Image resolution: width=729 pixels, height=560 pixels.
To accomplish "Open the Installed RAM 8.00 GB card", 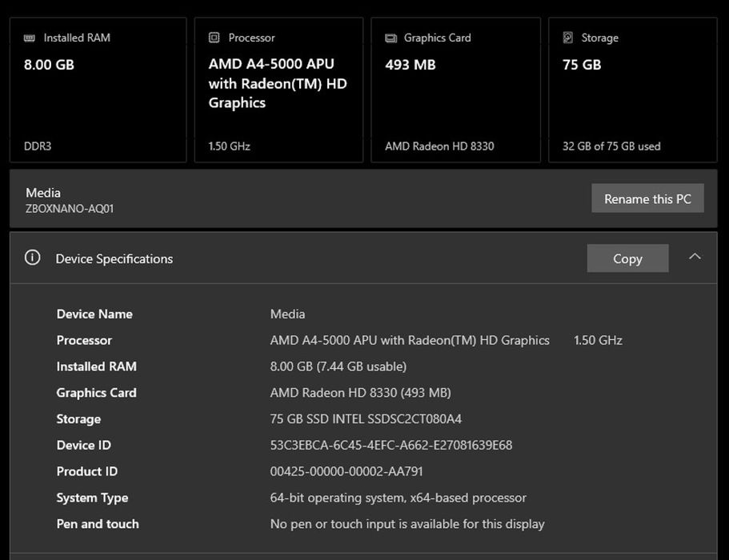I will coord(98,90).
